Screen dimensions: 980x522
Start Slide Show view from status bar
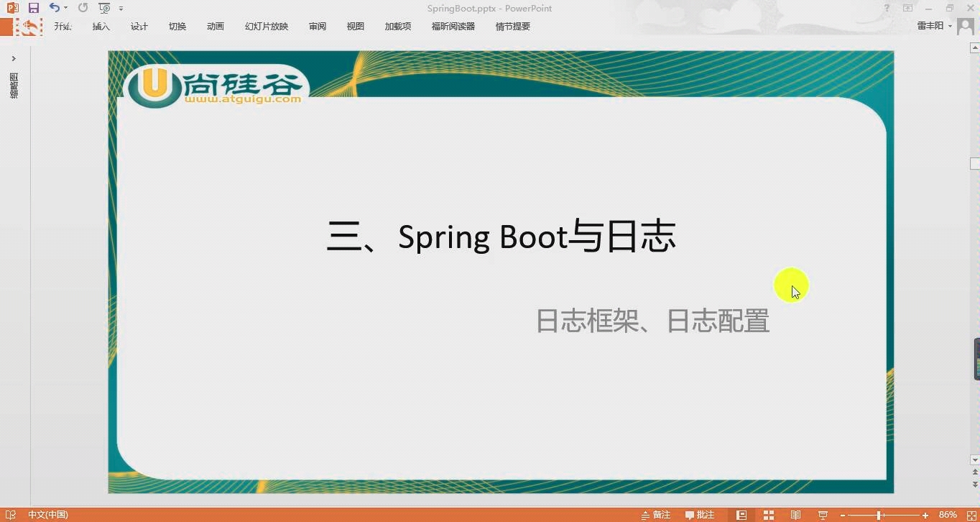[x=823, y=515]
